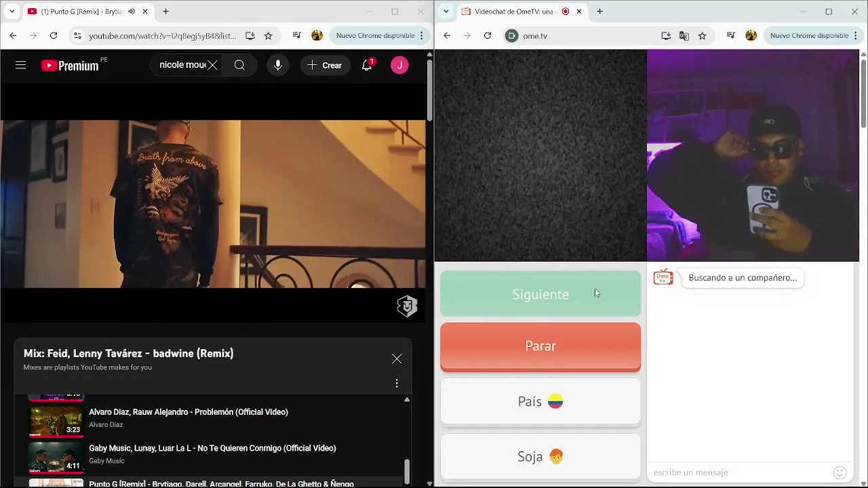
Task: Click the YouTube address bar URL
Action: (163, 36)
